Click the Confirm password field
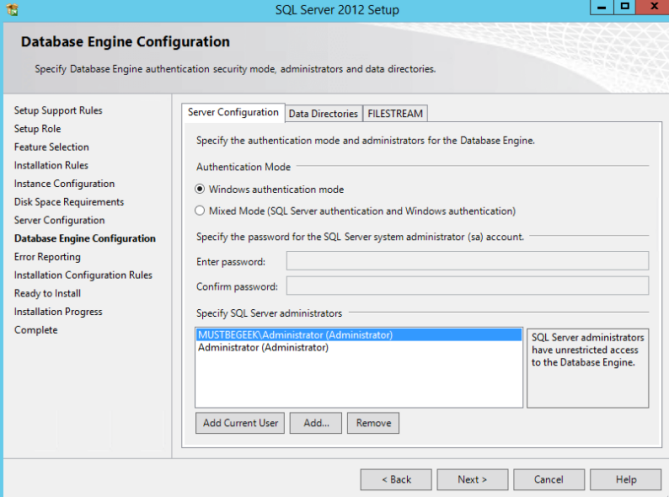670x498 pixels. (467, 286)
